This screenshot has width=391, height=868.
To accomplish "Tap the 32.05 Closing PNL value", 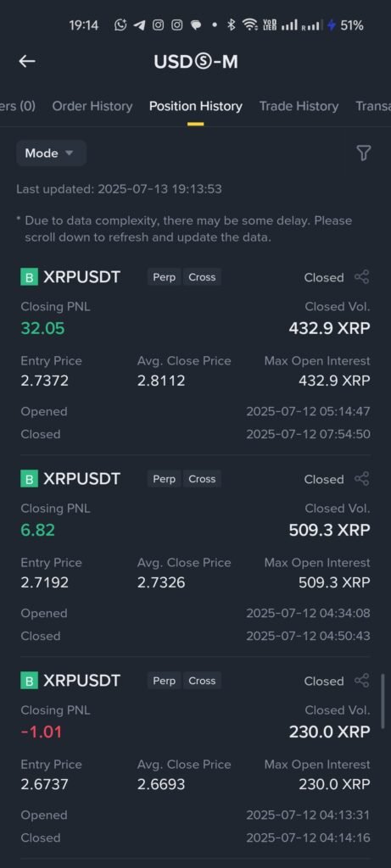I will click(x=42, y=328).
